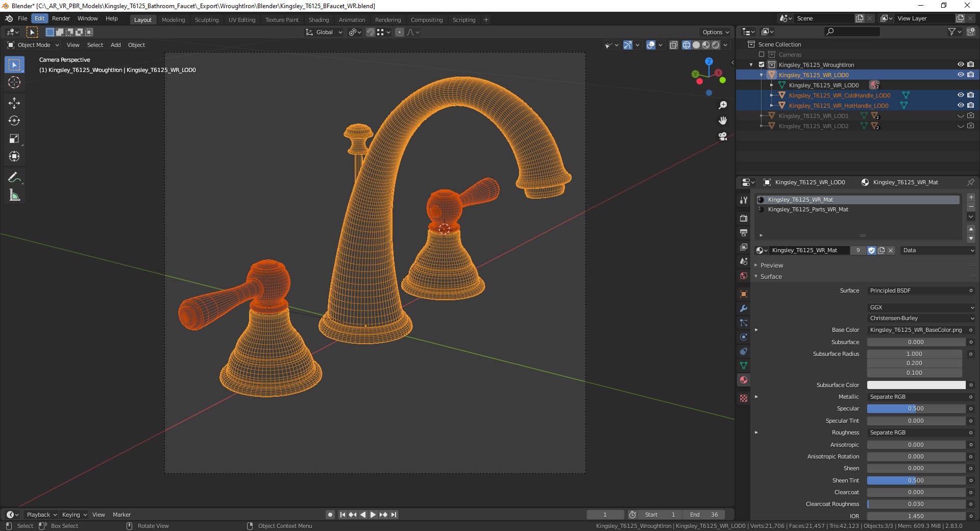Viewport: 980px width, 531px height.
Task: Show Kingsley_T6125_WR_LOD1 via its visibility toggle
Action: click(x=960, y=116)
